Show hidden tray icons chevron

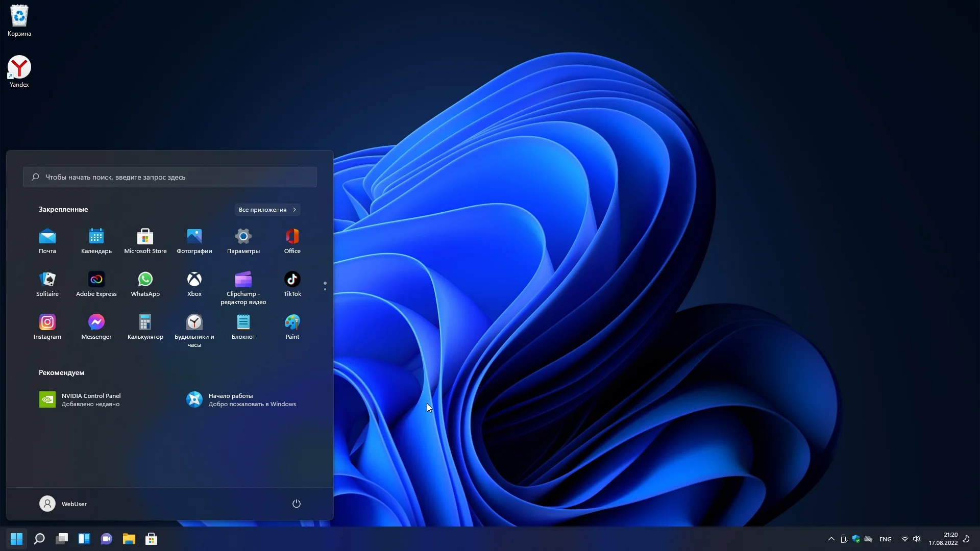click(831, 539)
